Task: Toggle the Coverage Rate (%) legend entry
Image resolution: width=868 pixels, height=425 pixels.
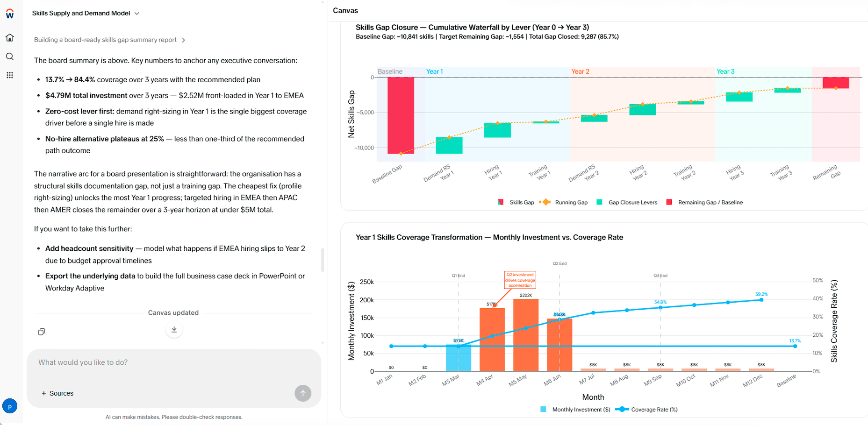Action: pos(646,410)
